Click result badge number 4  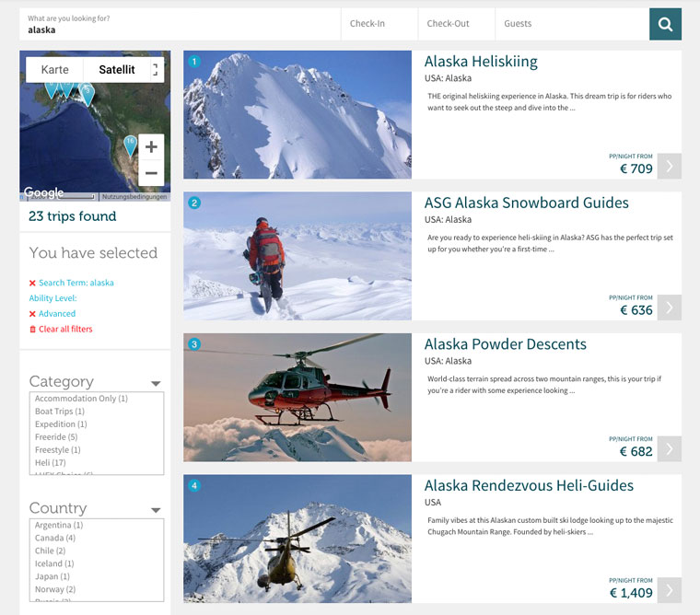(x=194, y=485)
